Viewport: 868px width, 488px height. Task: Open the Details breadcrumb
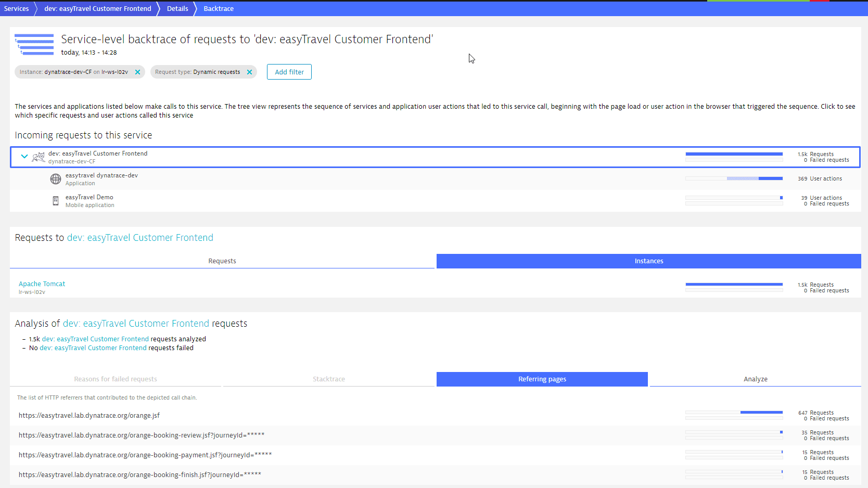tap(177, 9)
